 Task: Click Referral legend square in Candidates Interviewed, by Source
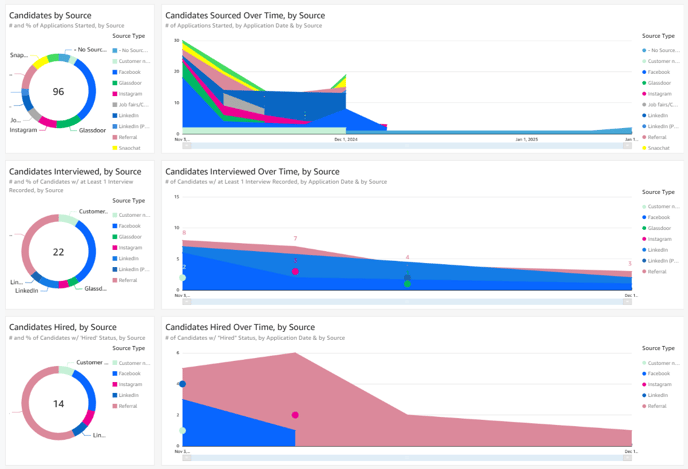click(x=115, y=280)
